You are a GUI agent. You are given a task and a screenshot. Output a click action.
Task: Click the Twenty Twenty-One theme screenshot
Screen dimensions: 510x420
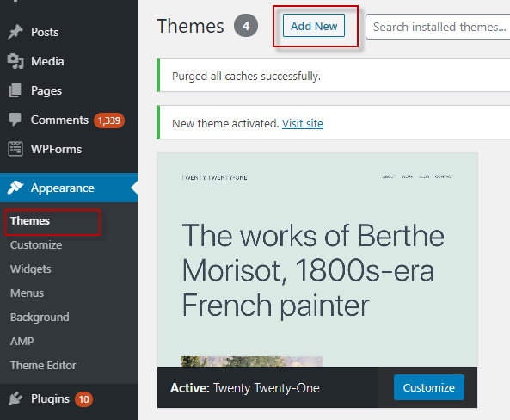point(317,260)
